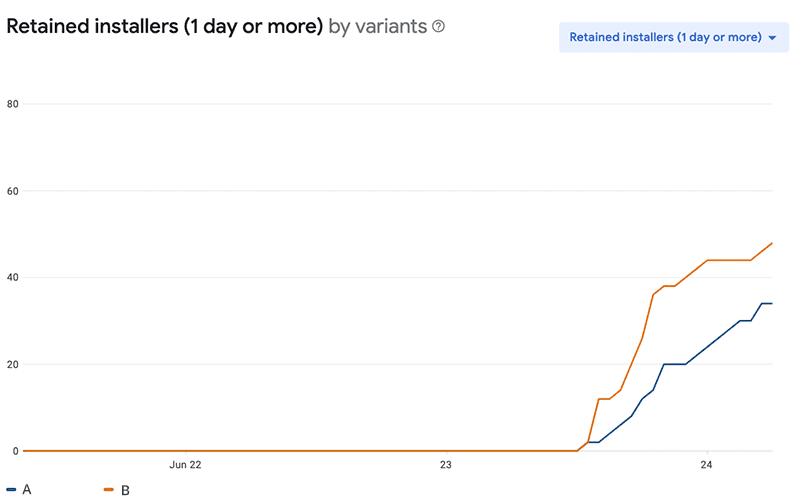The width and height of the screenshot is (800, 500).
Task: Select the 23 date label on the x-axis
Action: (446, 465)
